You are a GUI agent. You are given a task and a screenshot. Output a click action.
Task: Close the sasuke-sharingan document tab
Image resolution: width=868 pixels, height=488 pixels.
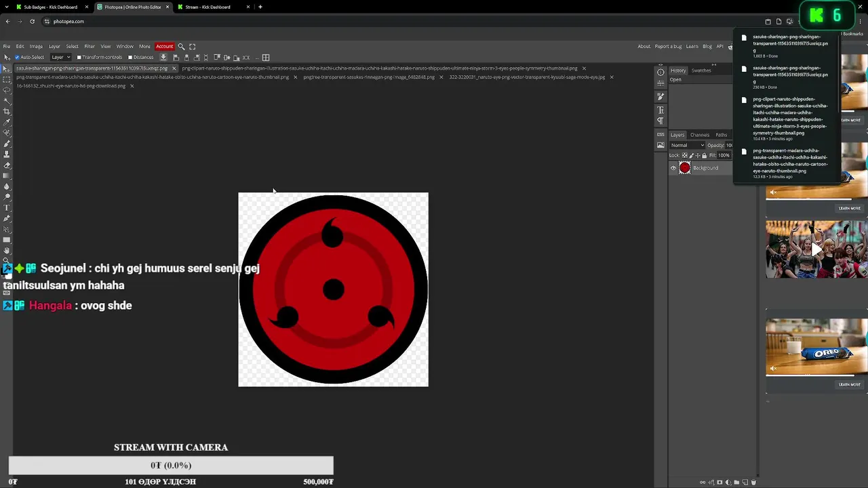174,68
